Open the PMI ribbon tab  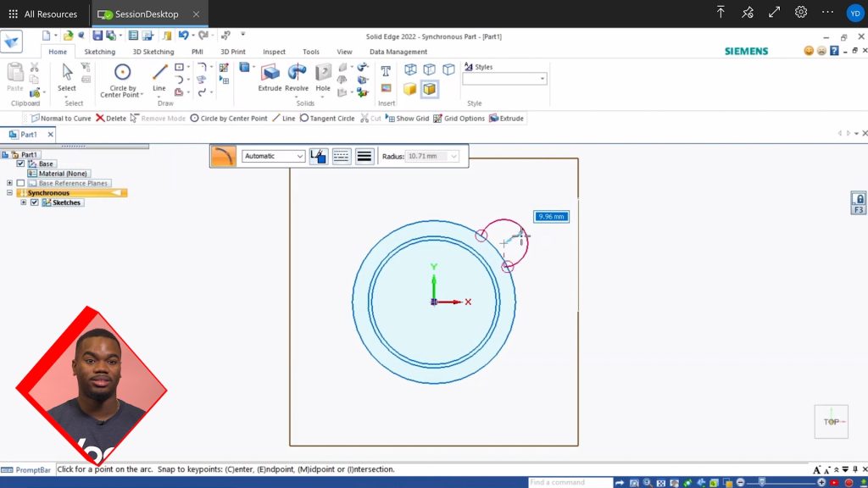[x=197, y=52]
